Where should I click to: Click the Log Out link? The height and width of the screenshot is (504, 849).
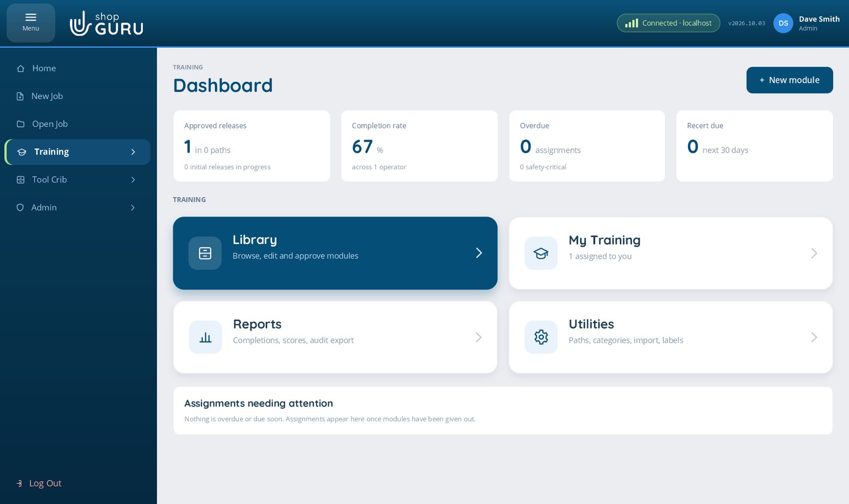click(39, 483)
